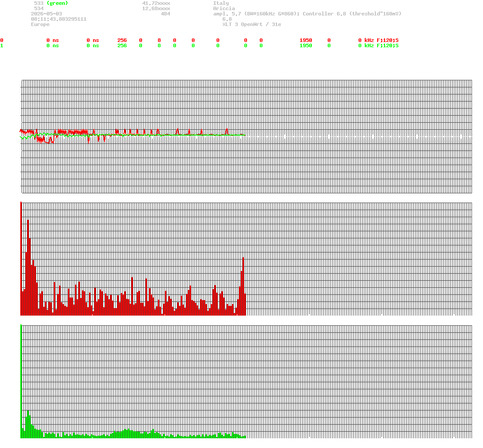This screenshot has width=483, height=448.
Task: Click the green '0 kHz F;120;S' text
Action: (378, 45)
